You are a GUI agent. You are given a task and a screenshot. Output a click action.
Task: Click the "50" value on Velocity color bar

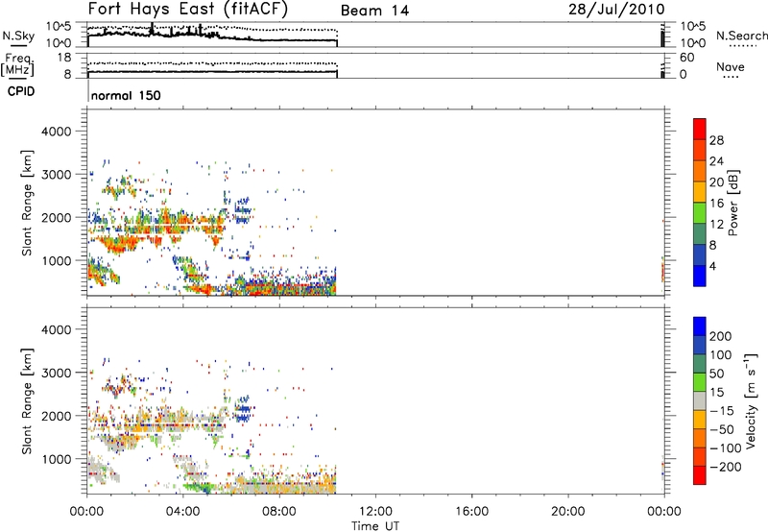pos(716,374)
